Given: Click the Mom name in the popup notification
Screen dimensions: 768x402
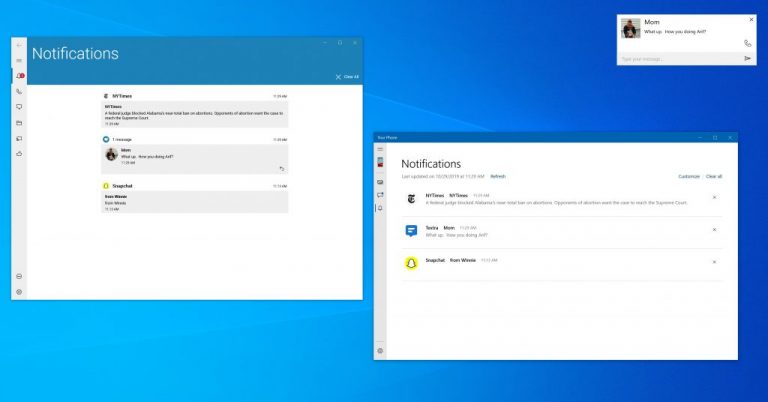Looking at the screenshot, I should (x=652, y=22).
